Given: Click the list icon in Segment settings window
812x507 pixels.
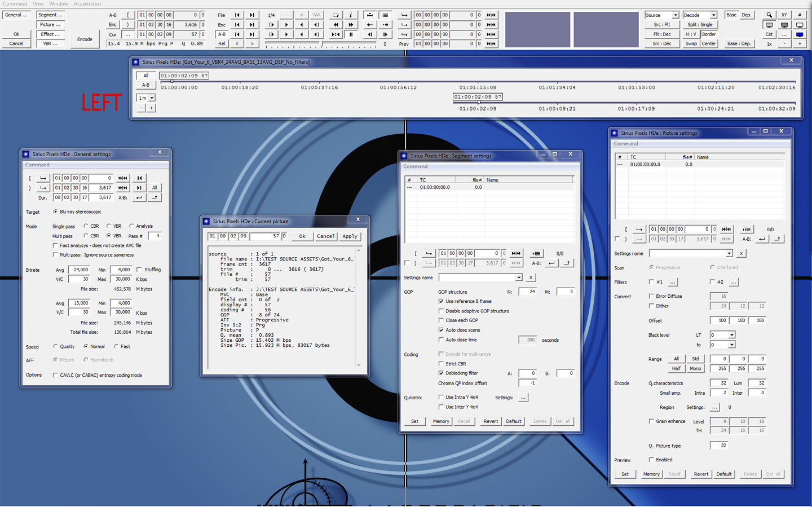Looking at the screenshot, I should pyautogui.click(x=536, y=254).
